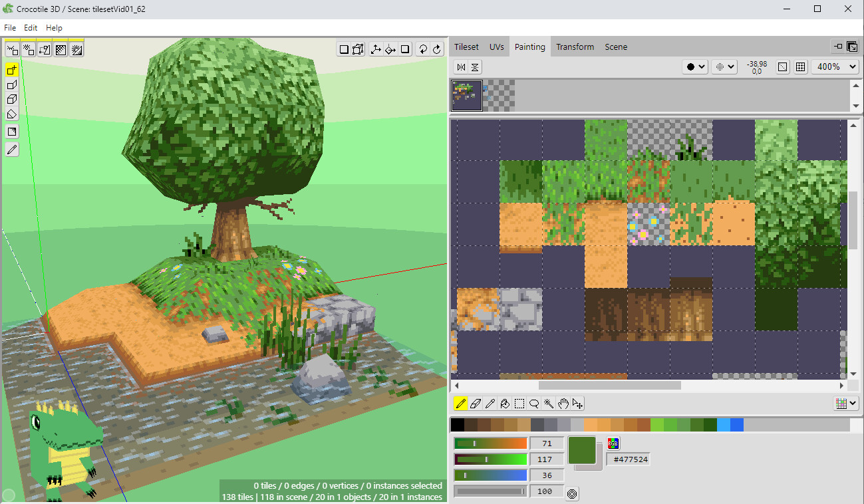Open the tileset palette dropdown at bottom right
This screenshot has width=864, height=504.
click(x=845, y=403)
